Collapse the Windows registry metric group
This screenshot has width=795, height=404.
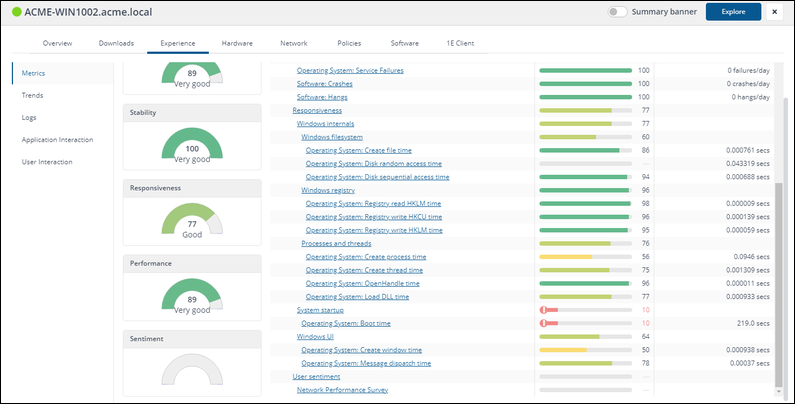click(329, 190)
